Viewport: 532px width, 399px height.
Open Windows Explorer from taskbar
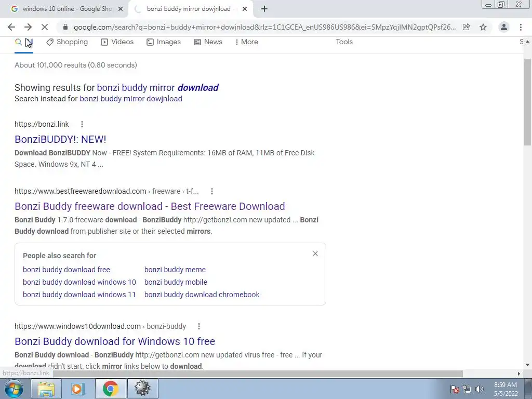(x=46, y=389)
